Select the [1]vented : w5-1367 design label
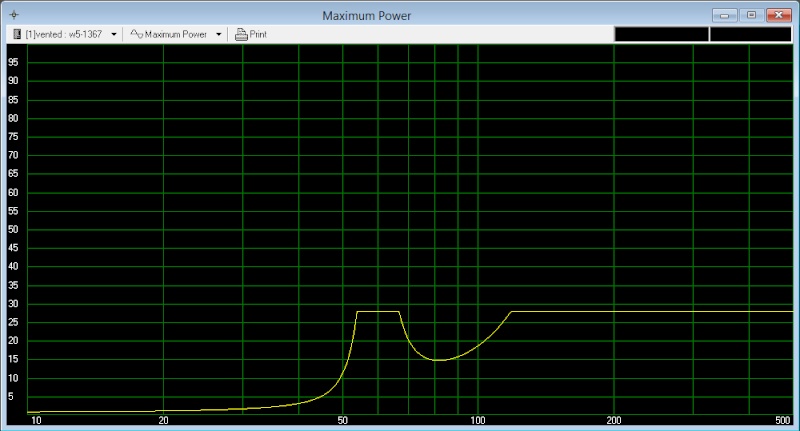 click(x=64, y=34)
